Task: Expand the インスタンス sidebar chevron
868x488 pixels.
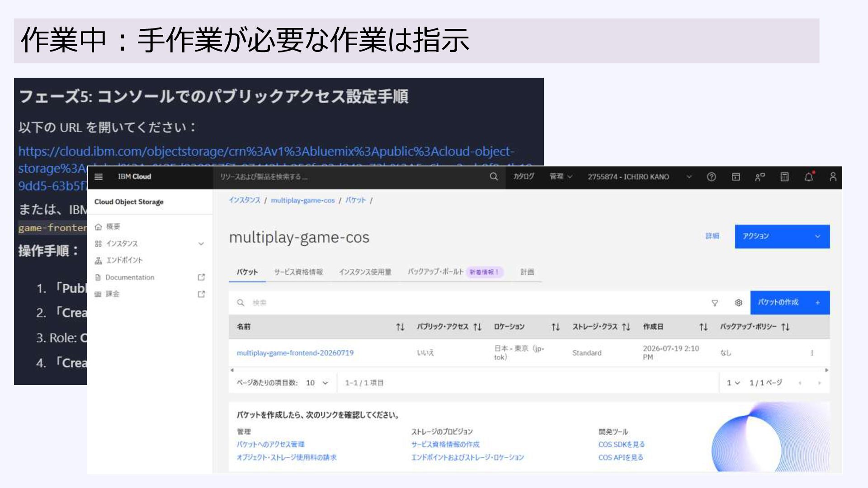Action: click(x=201, y=244)
